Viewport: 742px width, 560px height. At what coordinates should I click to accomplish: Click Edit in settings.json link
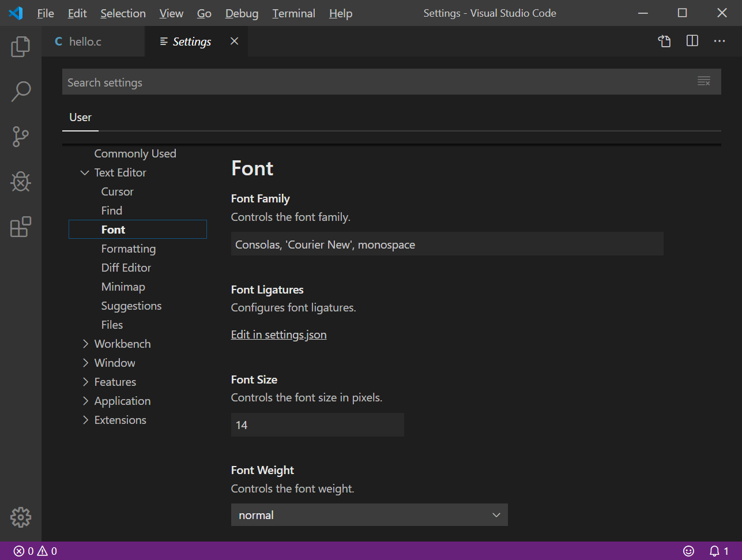click(x=278, y=335)
